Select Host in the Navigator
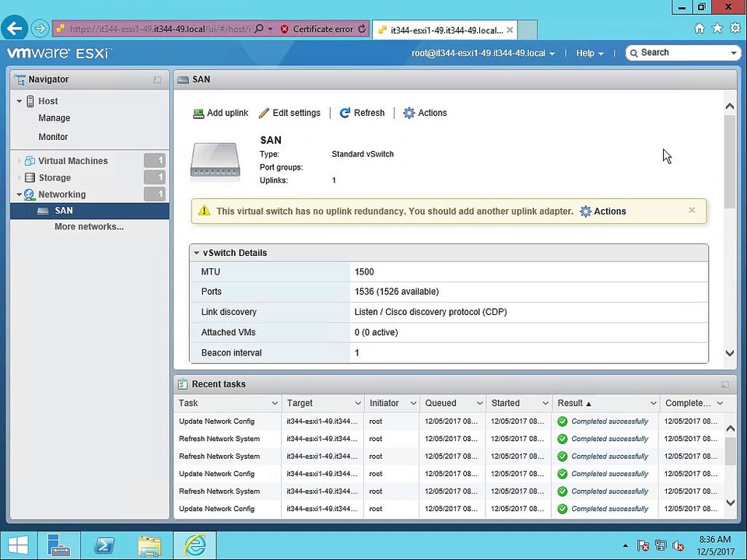Viewport: 747px width, 560px height. pos(47,101)
